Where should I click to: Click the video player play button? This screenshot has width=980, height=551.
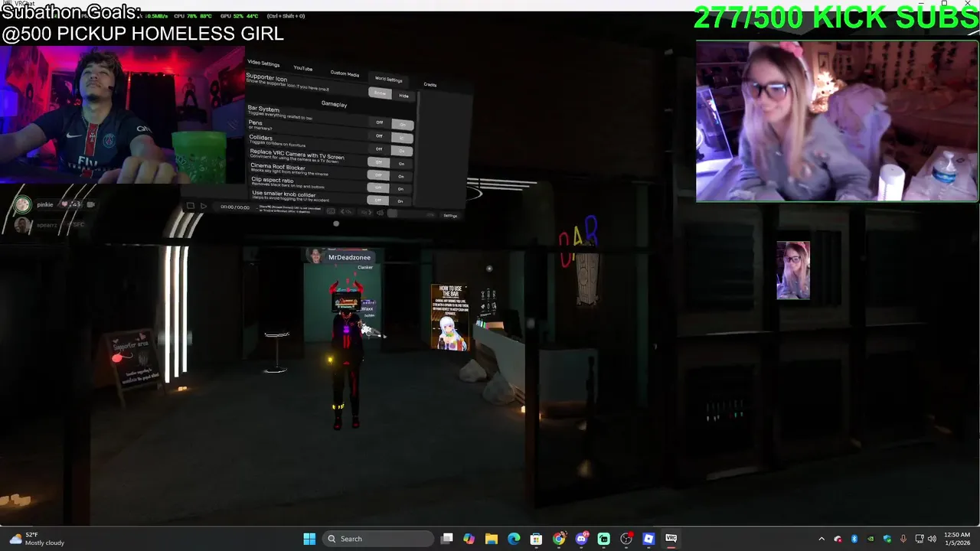(x=203, y=206)
